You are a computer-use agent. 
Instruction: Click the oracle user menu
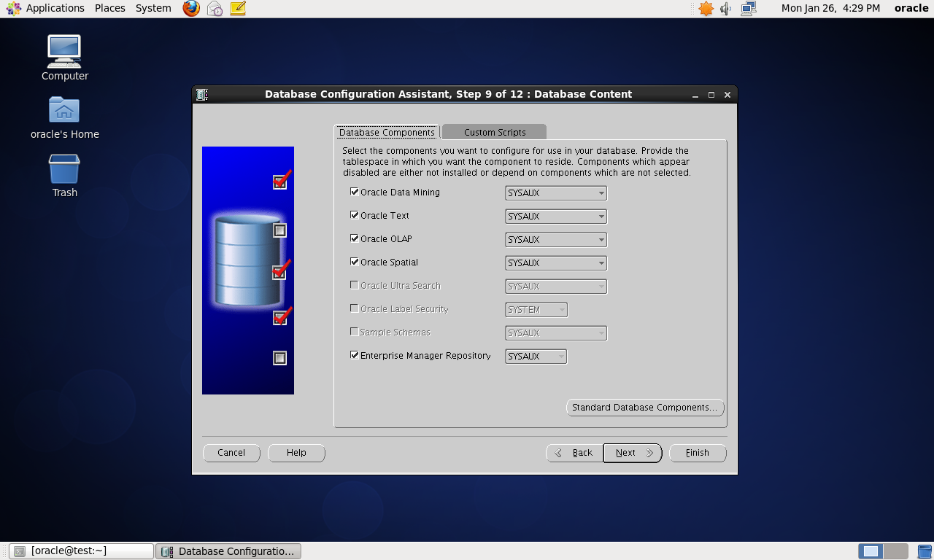click(x=911, y=8)
